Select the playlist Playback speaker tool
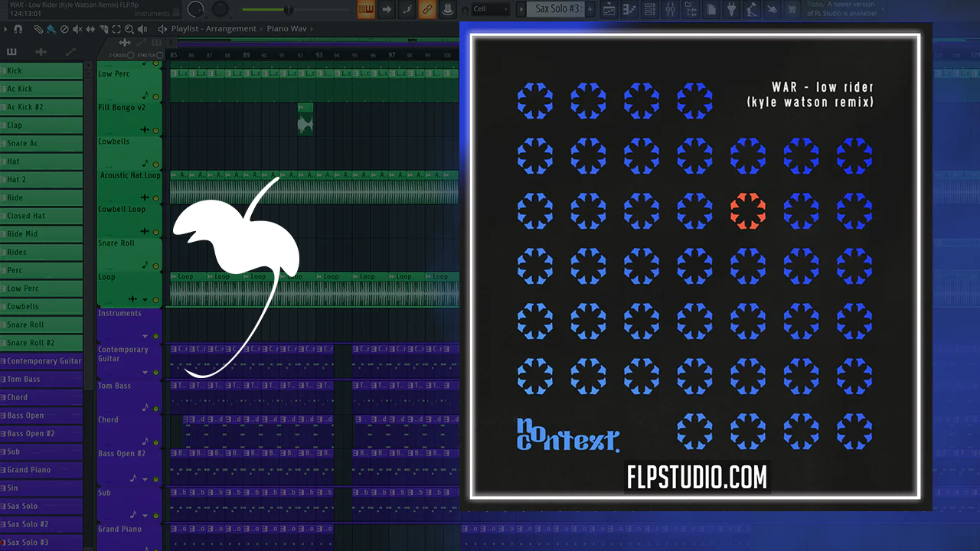 coord(142,29)
